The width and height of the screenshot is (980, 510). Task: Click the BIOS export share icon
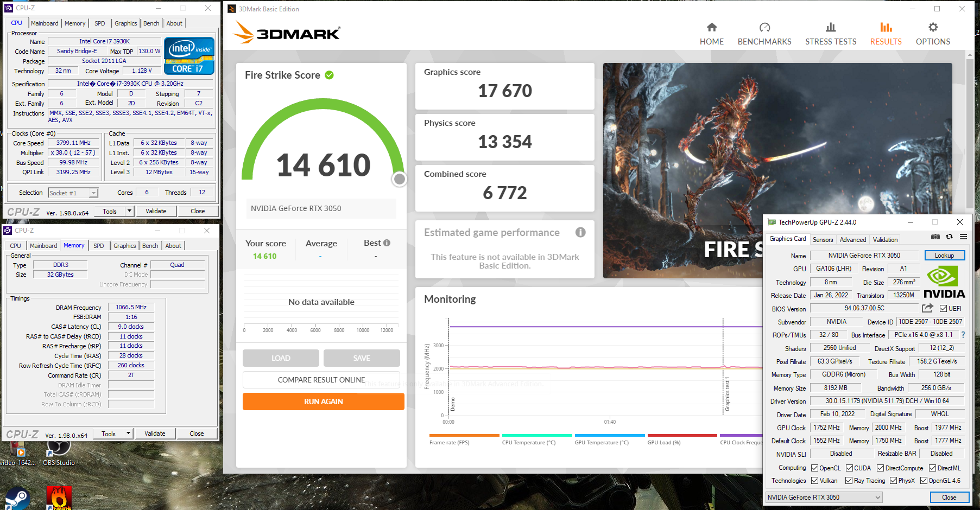point(927,308)
